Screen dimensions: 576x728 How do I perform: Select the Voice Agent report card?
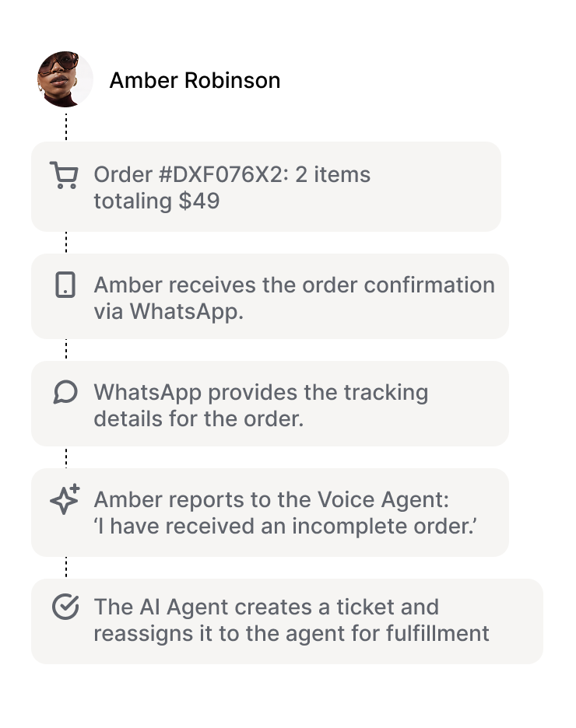coord(270,513)
